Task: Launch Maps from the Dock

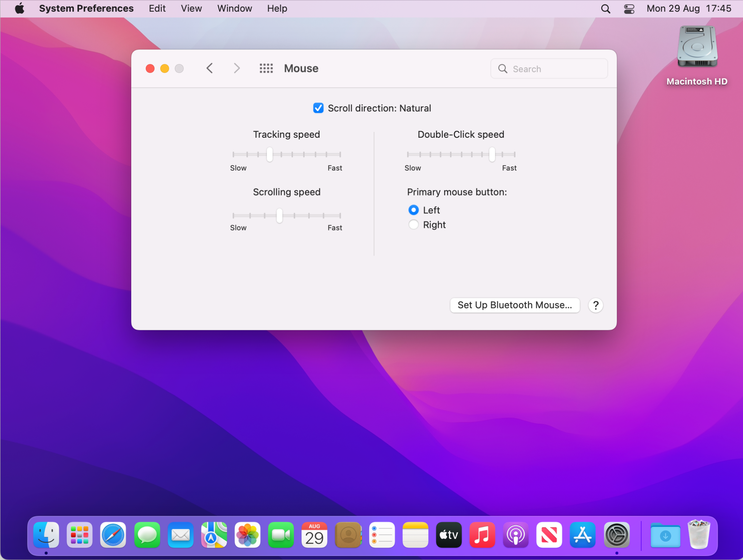Action: tap(214, 535)
